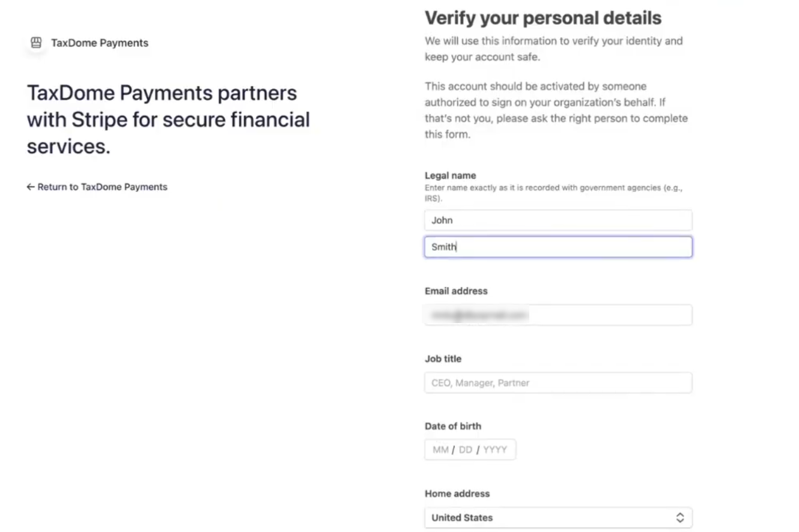799x532 pixels.
Task: Click the first name field containing John
Action: [x=557, y=220]
